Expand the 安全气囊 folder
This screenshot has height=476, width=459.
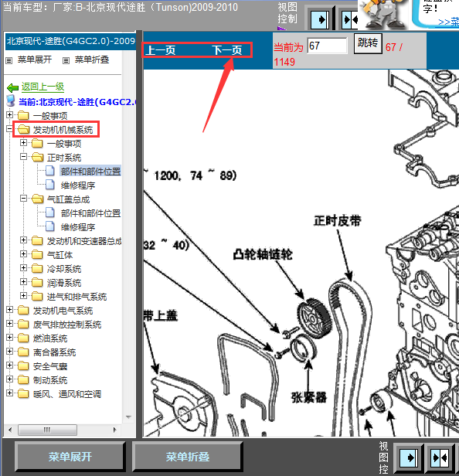click(9, 365)
